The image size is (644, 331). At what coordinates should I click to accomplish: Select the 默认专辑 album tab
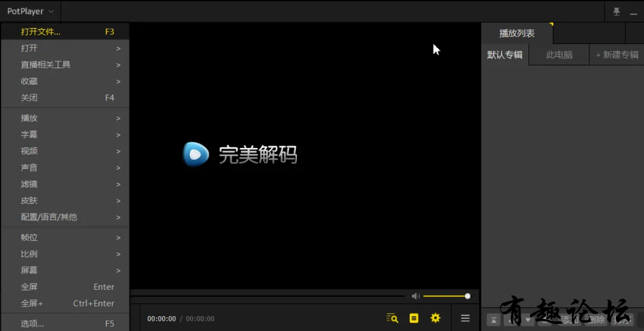[505, 55]
